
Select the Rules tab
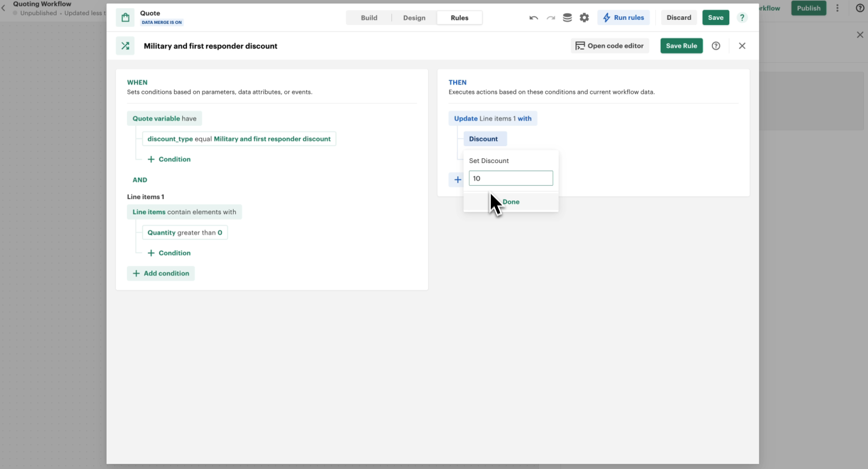pyautogui.click(x=459, y=18)
